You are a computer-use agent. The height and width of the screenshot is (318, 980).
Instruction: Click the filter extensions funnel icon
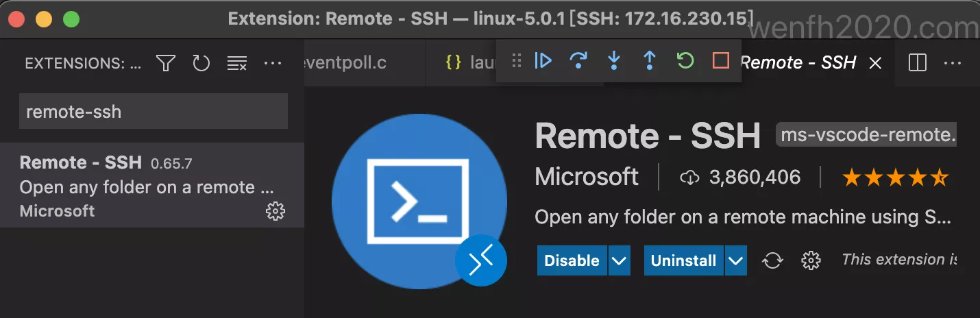(166, 63)
